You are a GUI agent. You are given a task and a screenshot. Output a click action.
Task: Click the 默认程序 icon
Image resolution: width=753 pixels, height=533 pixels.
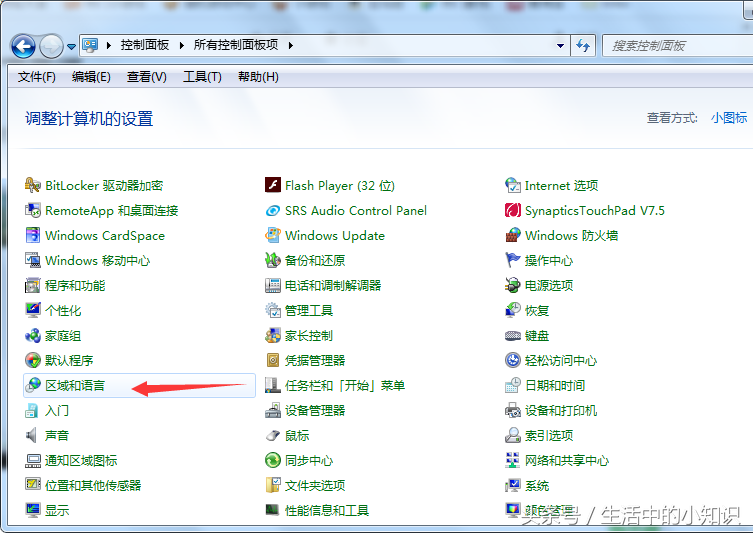[33, 360]
